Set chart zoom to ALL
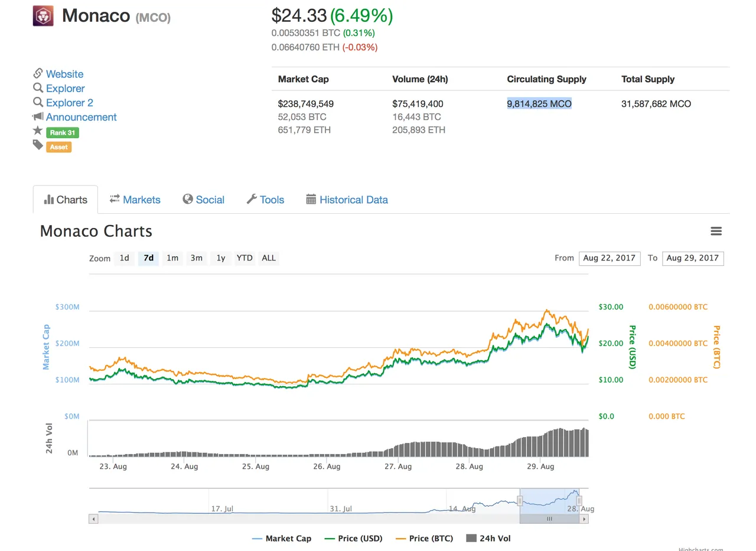 pos(269,258)
